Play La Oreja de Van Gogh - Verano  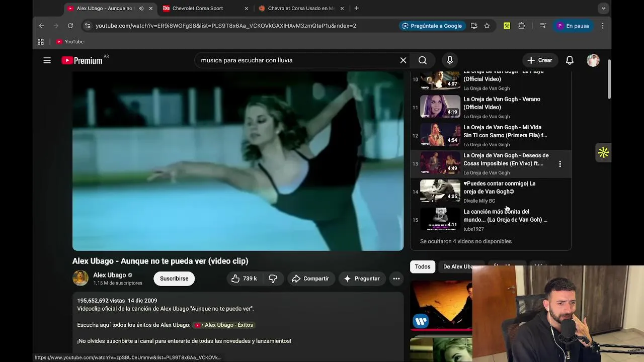click(491, 107)
